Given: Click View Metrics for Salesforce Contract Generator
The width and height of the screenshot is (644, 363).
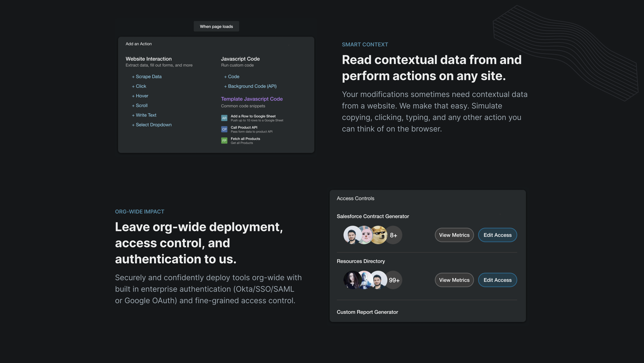Looking at the screenshot, I should click(454, 235).
